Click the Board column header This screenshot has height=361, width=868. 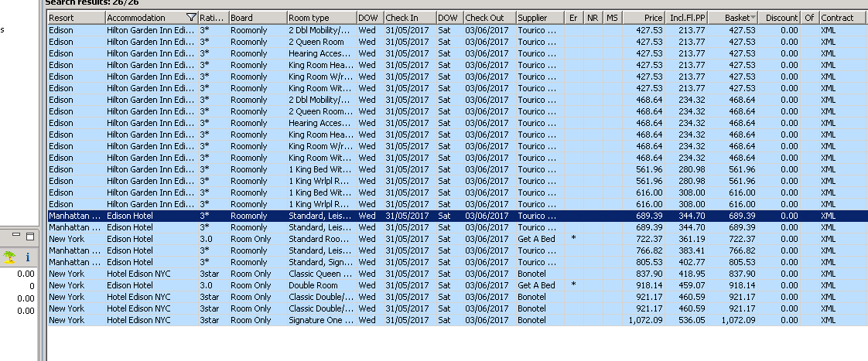258,18
